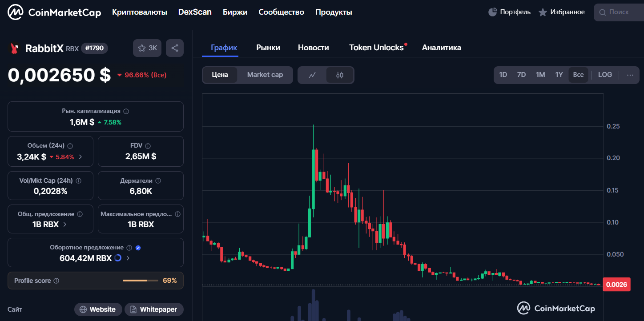Viewport: 644px width, 321px height.
Task: Open the three-dots chart options menu
Action: (630, 75)
